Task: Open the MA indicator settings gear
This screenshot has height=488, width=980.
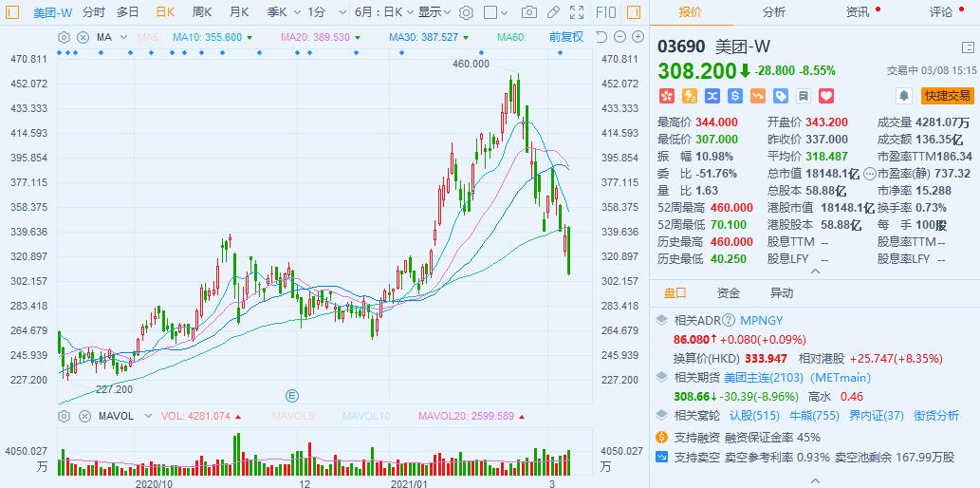Action: click(x=64, y=37)
